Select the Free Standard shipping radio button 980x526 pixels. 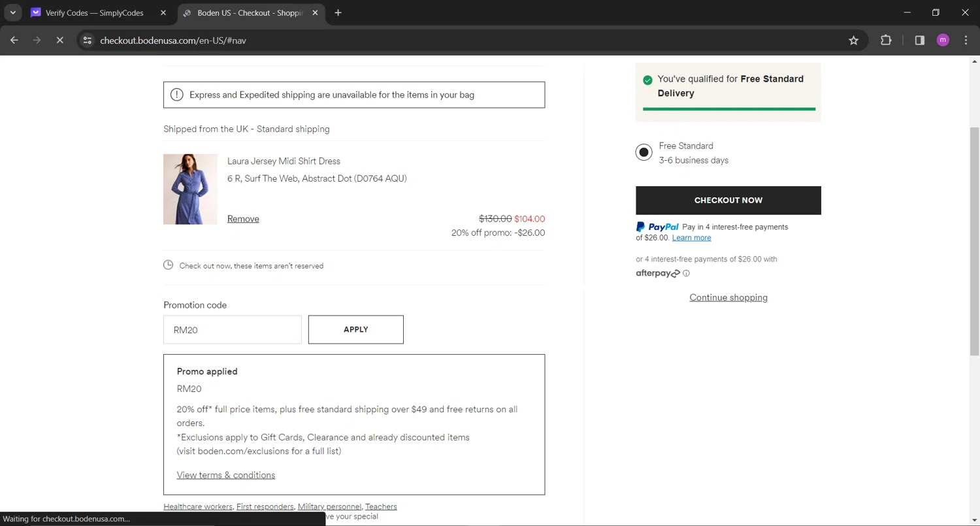point(644,152)
